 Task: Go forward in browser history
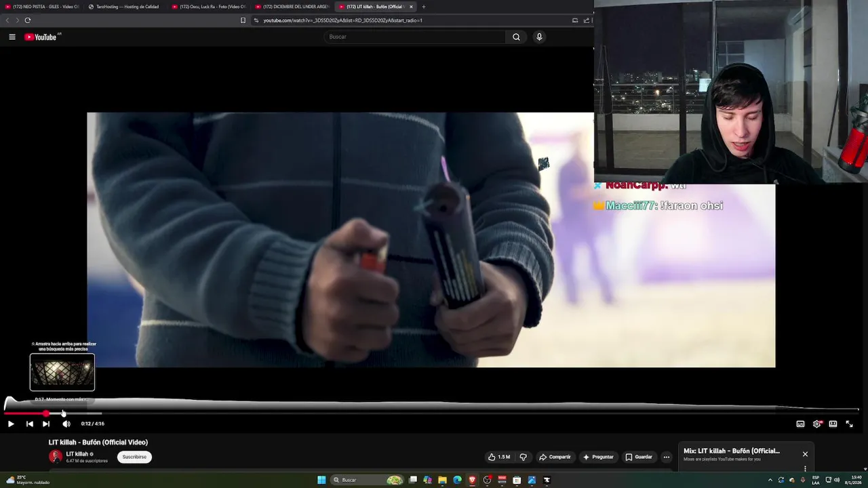click(17, 20)
